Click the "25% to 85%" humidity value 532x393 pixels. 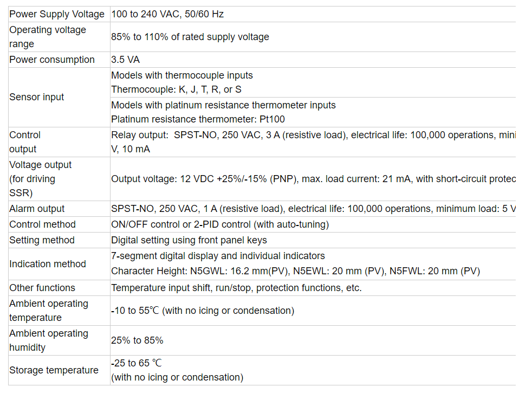(137, 340)
